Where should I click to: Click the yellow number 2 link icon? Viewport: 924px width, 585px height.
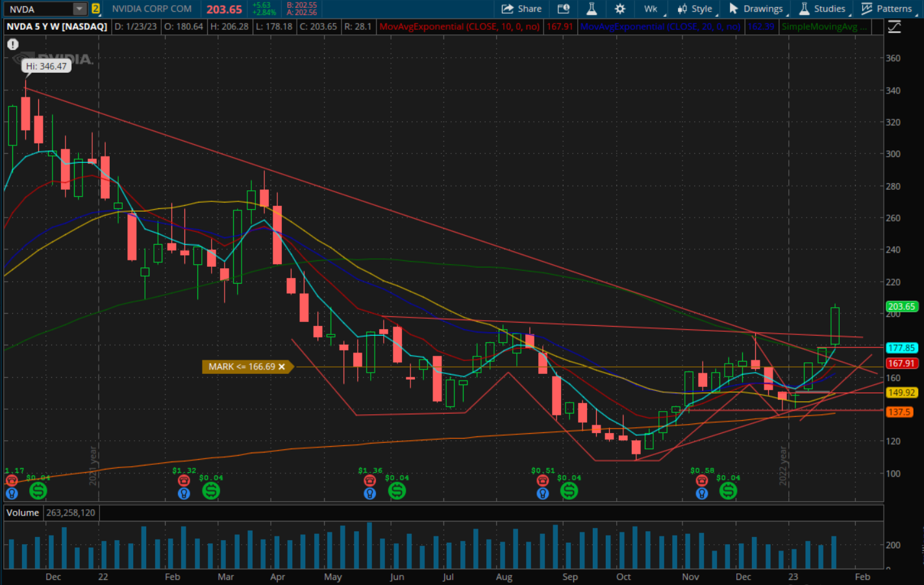pos(96,9)
